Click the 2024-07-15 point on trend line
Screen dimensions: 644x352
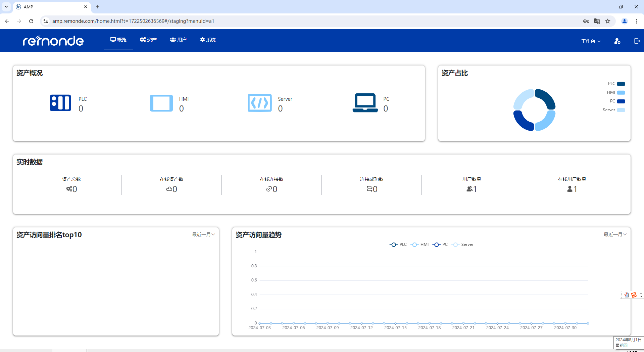(x=395, y=323)
